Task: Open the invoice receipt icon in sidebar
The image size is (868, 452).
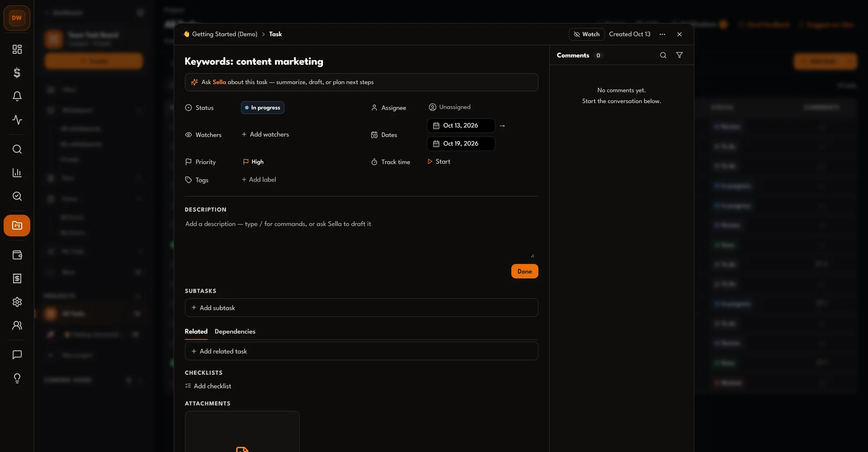Action: point(17,278)
